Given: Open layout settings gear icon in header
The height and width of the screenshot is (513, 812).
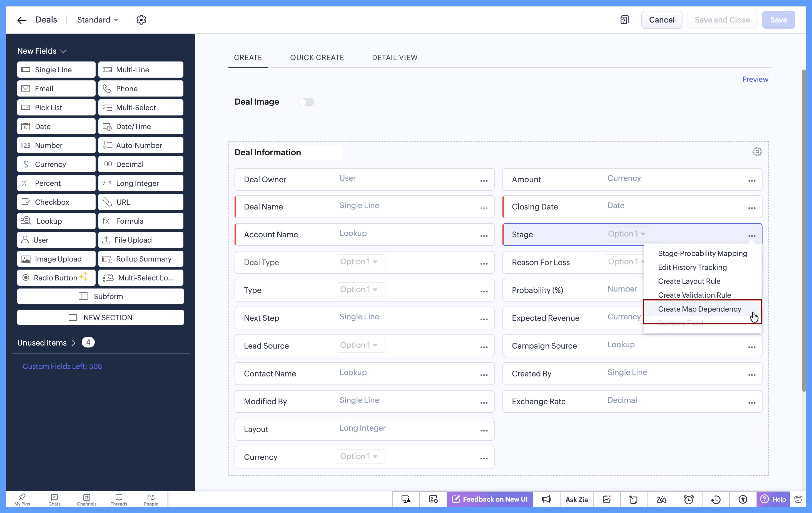Looking at the screenshot, I should (141, 20).
